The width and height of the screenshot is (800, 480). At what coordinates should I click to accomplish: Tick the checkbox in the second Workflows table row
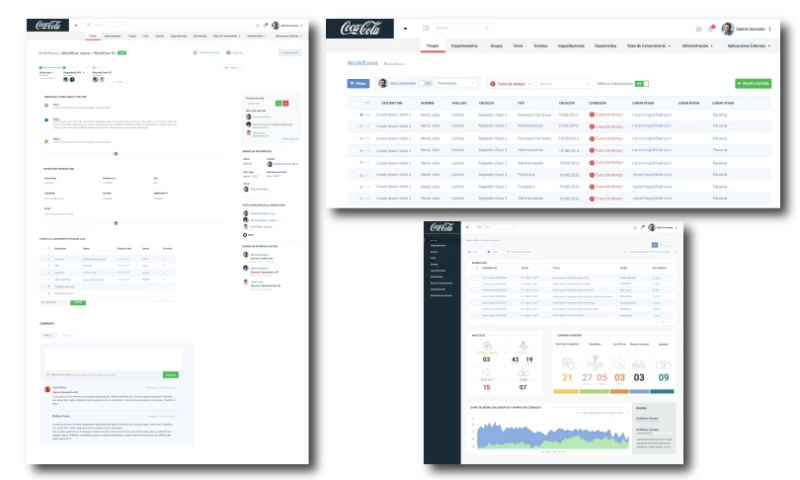coord(354,126)
